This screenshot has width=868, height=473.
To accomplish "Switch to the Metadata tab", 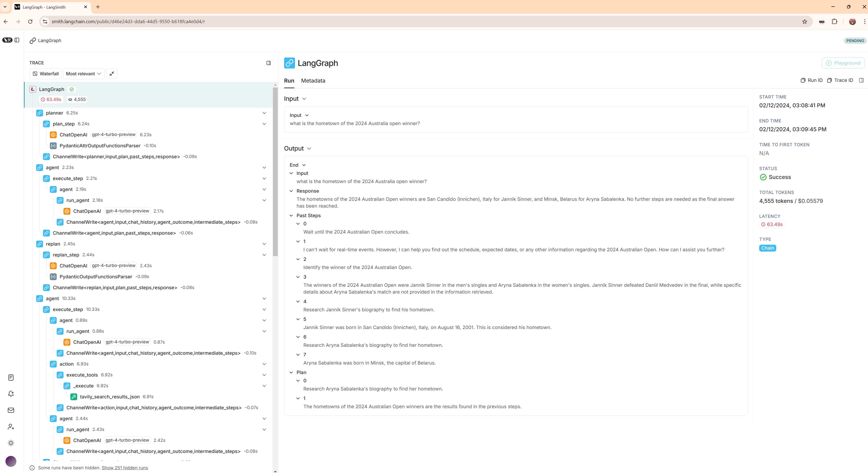I will 313,81.
